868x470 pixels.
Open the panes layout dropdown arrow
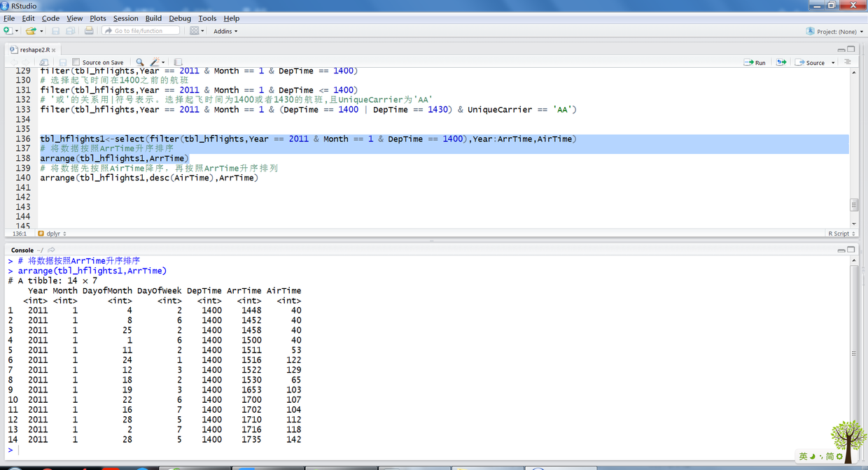(x=203, y=31)
